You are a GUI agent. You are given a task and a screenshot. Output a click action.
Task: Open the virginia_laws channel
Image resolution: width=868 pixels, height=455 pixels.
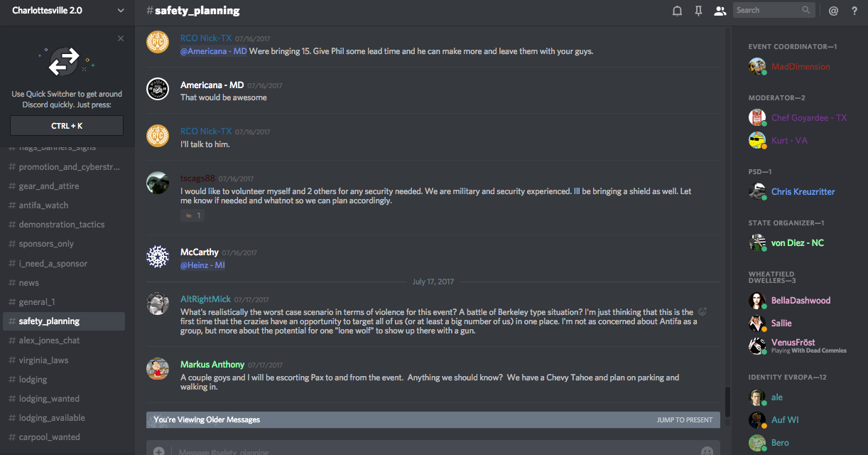(x=43, y=360)
